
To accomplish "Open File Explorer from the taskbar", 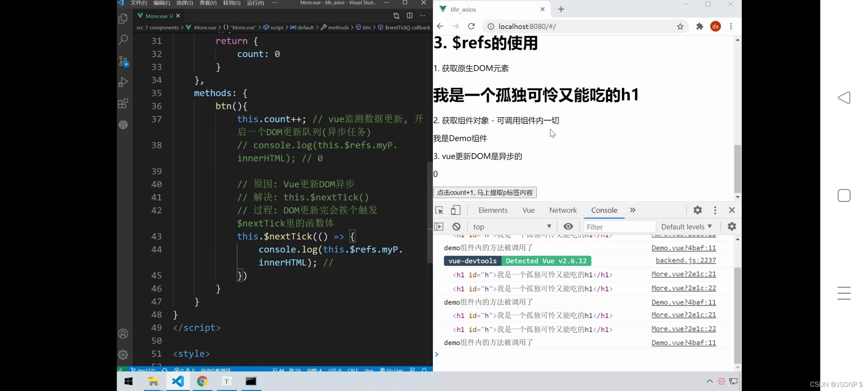I will pos(153,381).
